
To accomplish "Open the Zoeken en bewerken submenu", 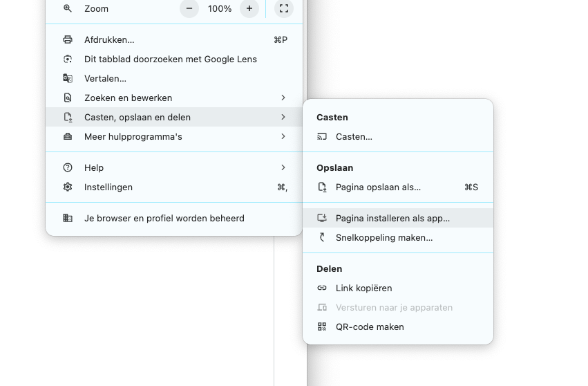I will 174,98.
